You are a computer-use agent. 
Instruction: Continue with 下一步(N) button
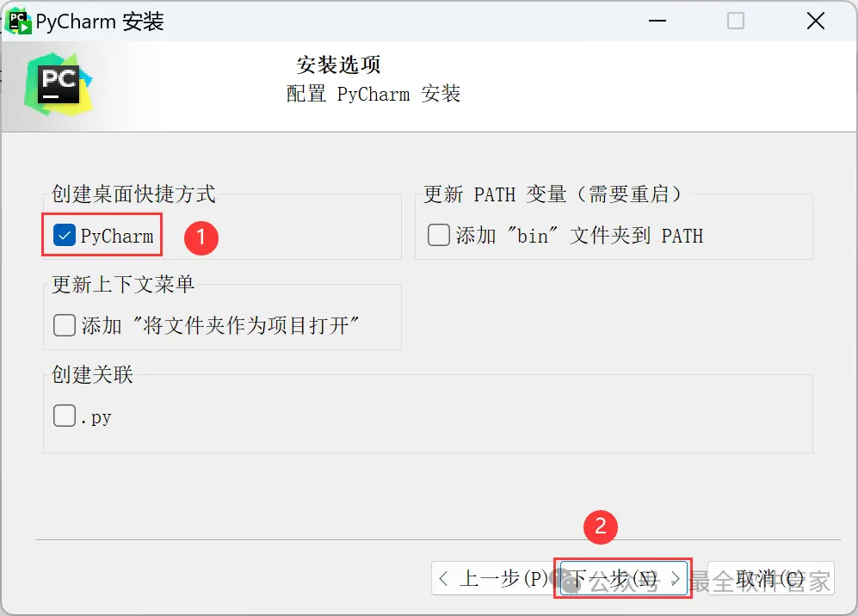pos(623,578)
